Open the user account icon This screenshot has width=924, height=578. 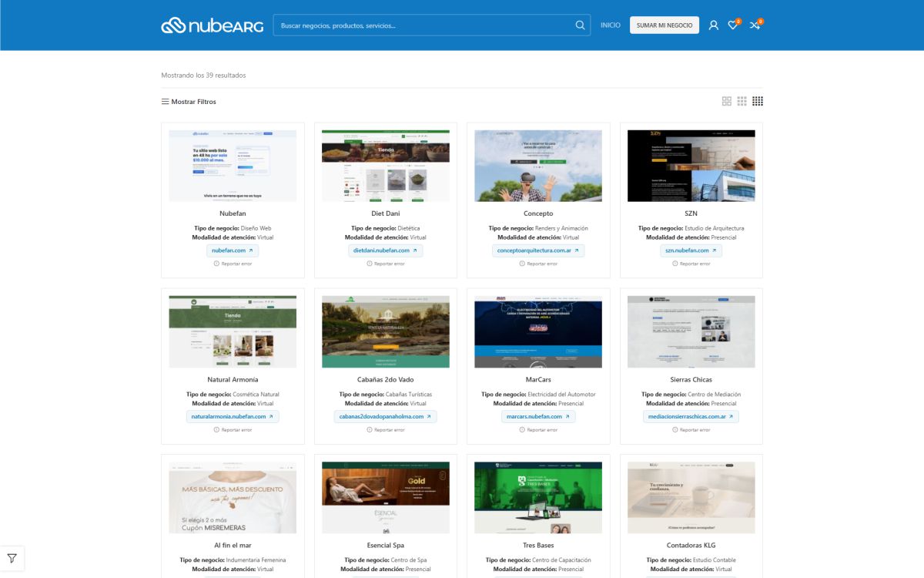(x=713, y=25)
